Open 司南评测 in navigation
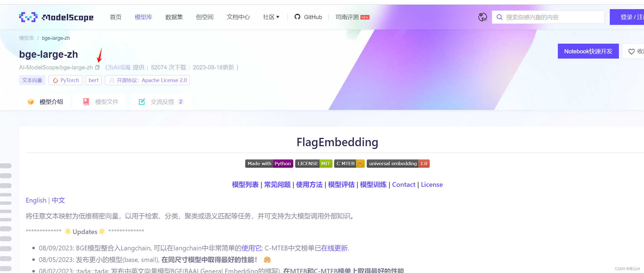Image resolution: width=644 pixels, height=273 pixels. tap(347, 17)
